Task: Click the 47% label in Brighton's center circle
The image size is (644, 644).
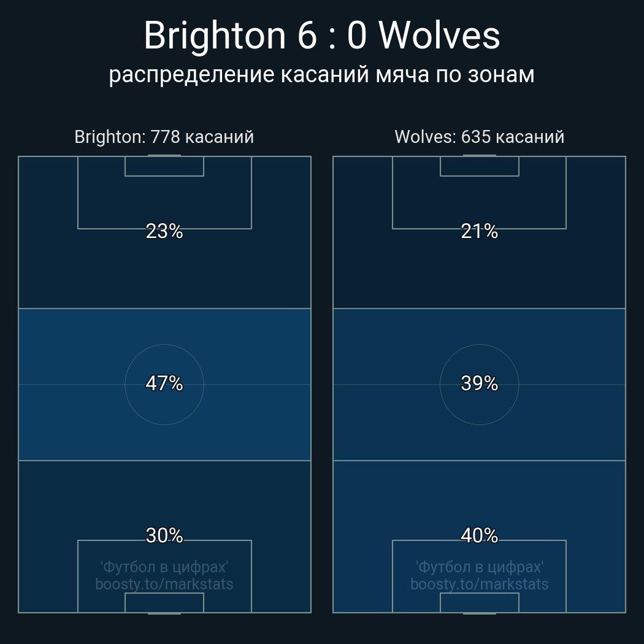Action: tap(164, 383)
